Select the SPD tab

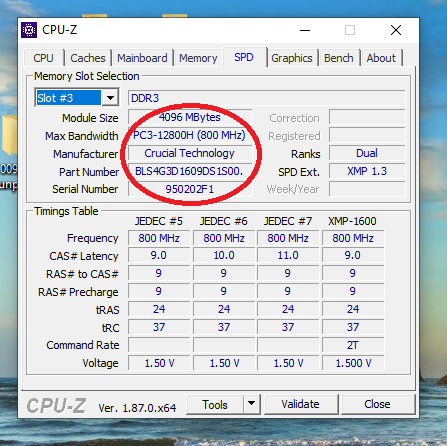(244, 57)
